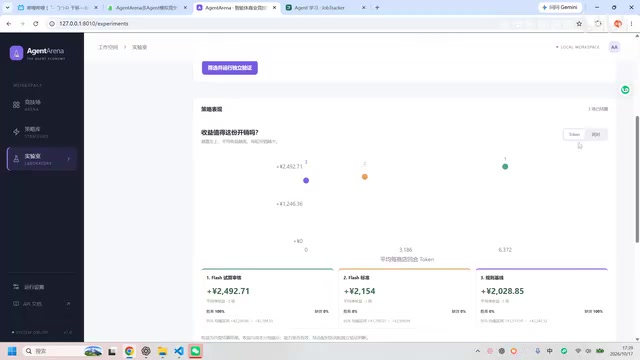Switch to the second AgentArena browser tab
Image resolution: width=640 pixels, height=360 pixels.
(x=147, y=7)
